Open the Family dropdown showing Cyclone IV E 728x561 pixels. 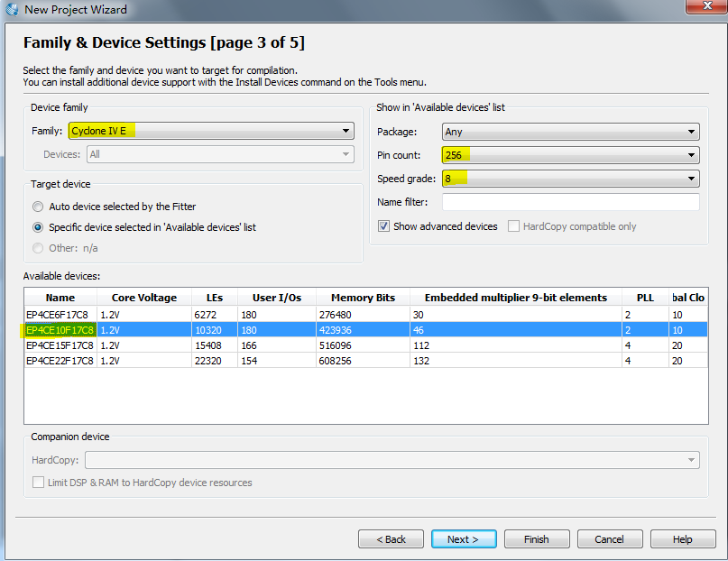click(x=211, y=131)
